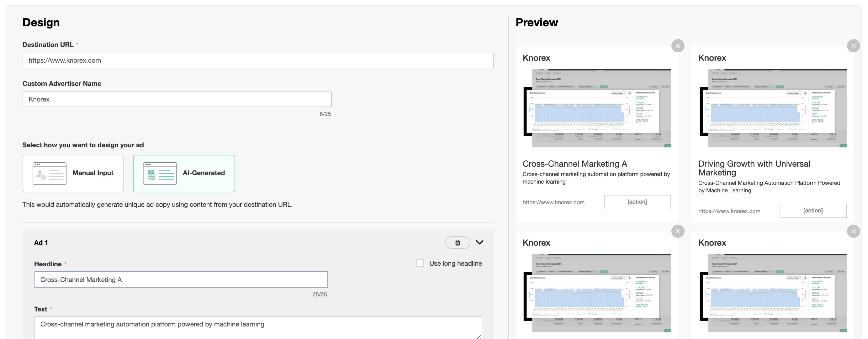This screenshot has height=339, width=868.
Task: Click the AI-Generated code layout icon
Action: [160, 173]
